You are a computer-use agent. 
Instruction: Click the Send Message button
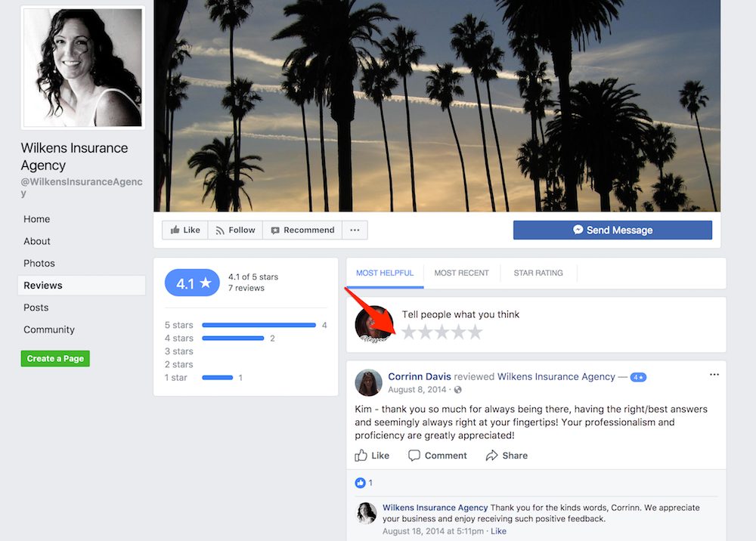pos(612,230)
